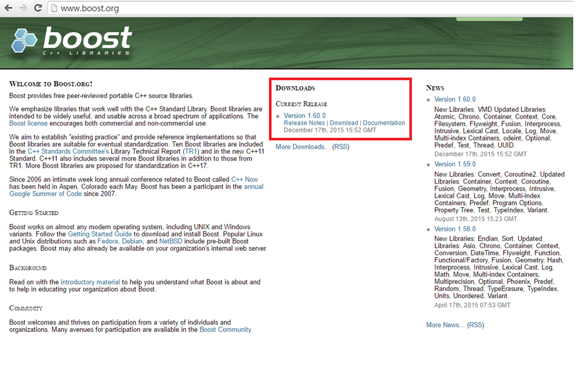Screen dimensions: 588x365
Task: Open the Boost license link
Action: pyautogui.click(x=29, y=123)
